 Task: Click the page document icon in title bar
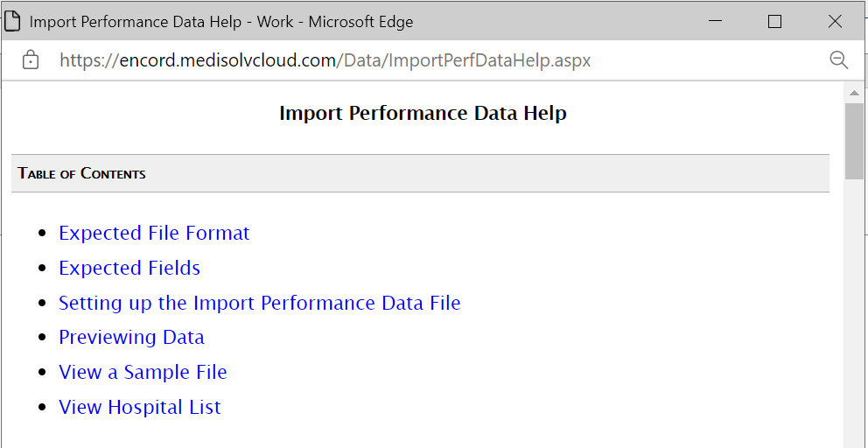click(x=12, y=22)
